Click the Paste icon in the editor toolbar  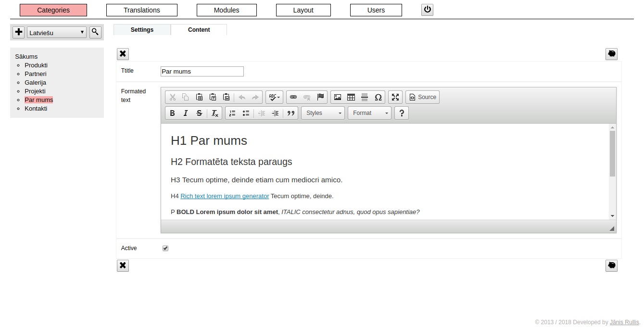pos(199,97)
